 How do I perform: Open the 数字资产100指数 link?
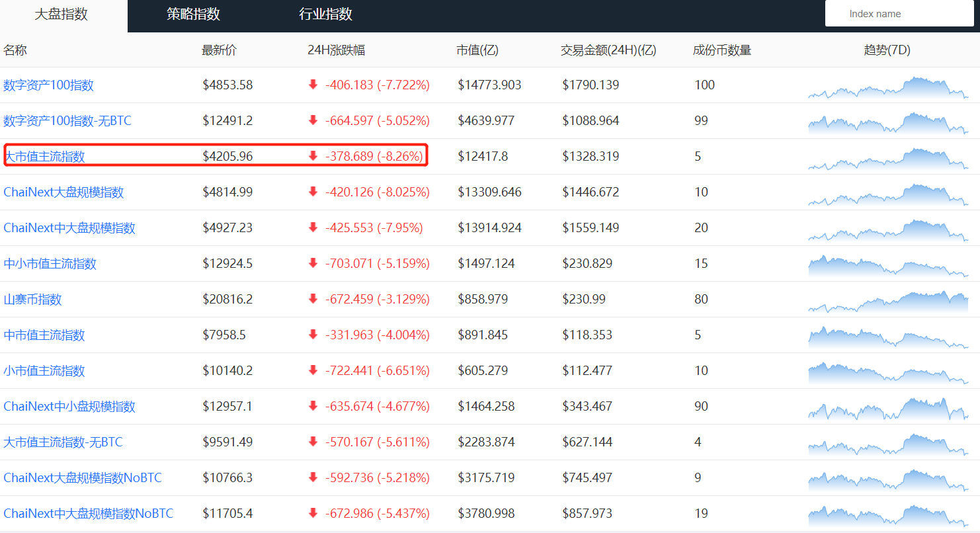[49, 85]
